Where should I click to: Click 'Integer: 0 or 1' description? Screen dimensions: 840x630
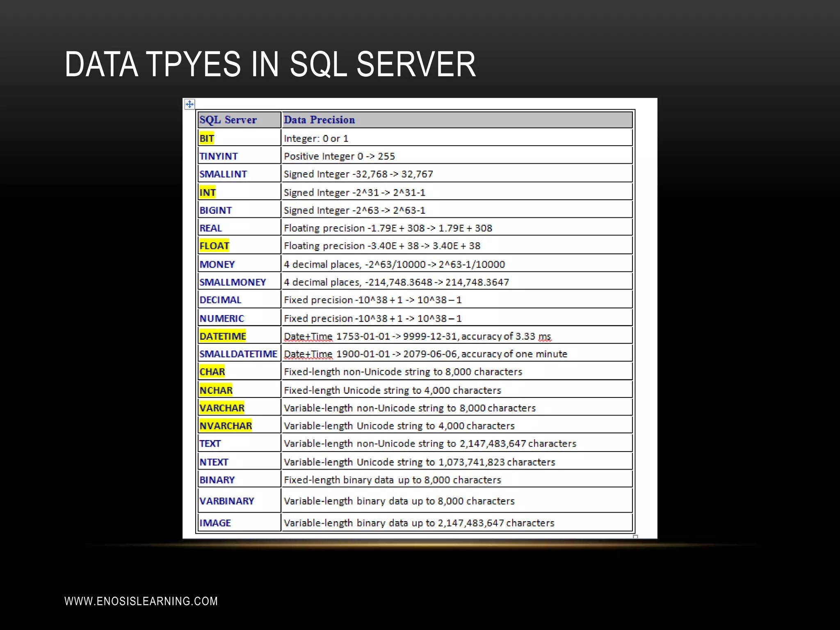pos(457,138)
